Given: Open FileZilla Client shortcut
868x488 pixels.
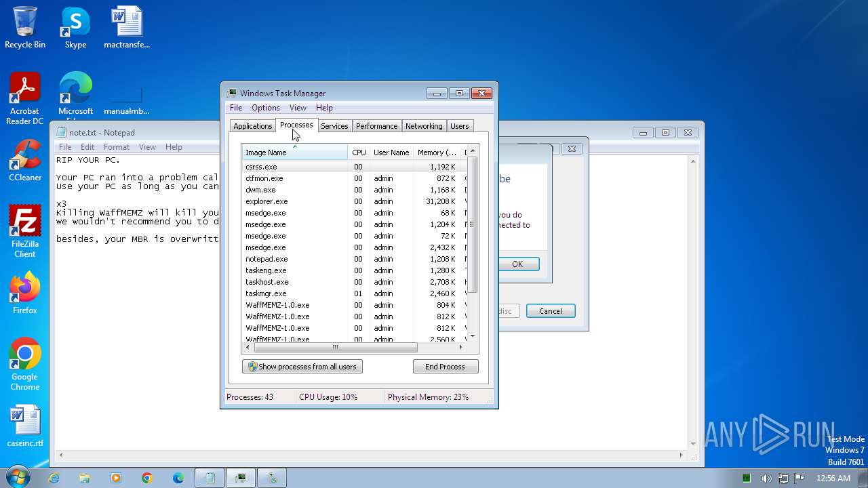Looking at the screenshot, I should [x=25, y=232].
